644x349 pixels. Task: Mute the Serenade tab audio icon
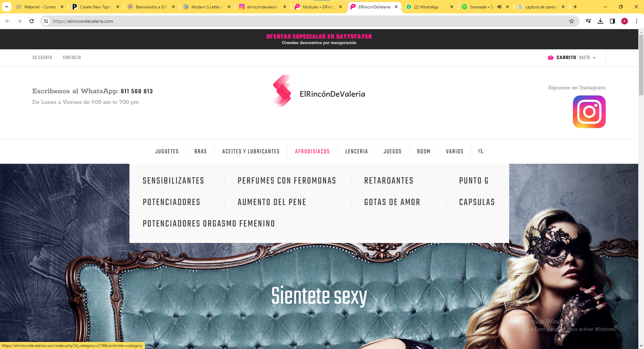pos(499,7)
